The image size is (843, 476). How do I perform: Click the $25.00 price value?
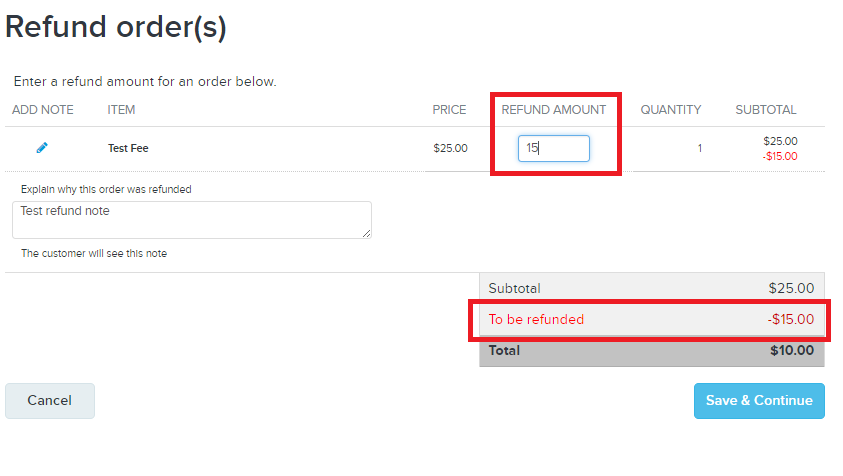pos(451,148)
